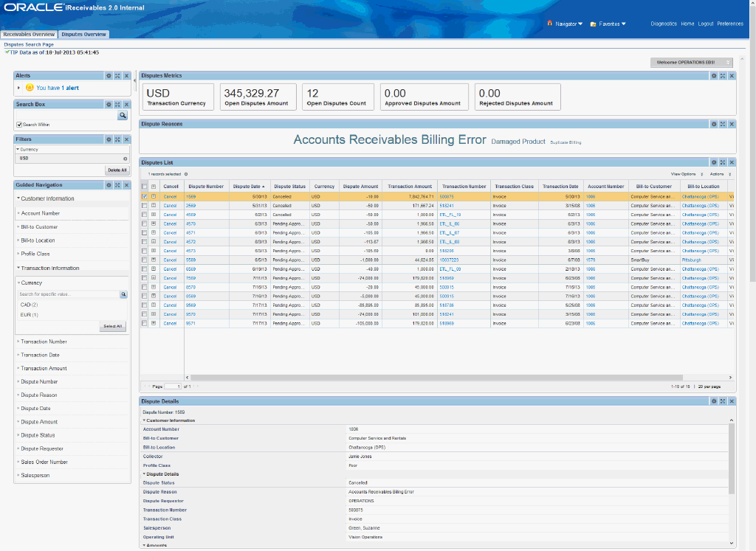Open transaction number 10037223 link
756x551 pixels.
449,260
